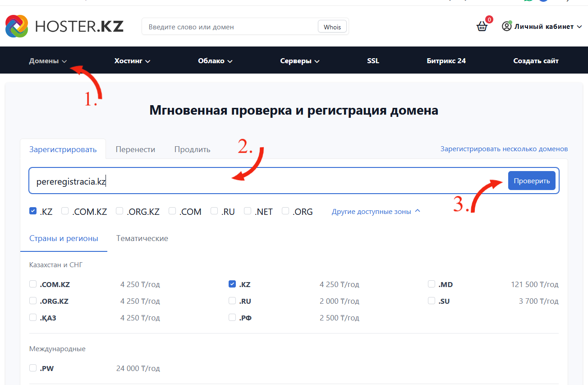Viewport: 588px width, 385px height.
Task: Check the .ORG quick zone checkbox
Action: [285, 211]
